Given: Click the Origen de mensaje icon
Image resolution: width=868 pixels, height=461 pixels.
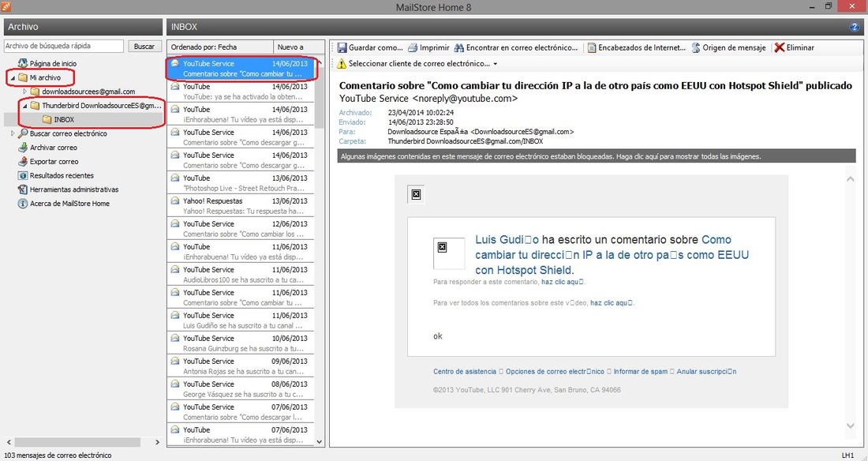Looking at the screenshot, I should coord(696,47).
